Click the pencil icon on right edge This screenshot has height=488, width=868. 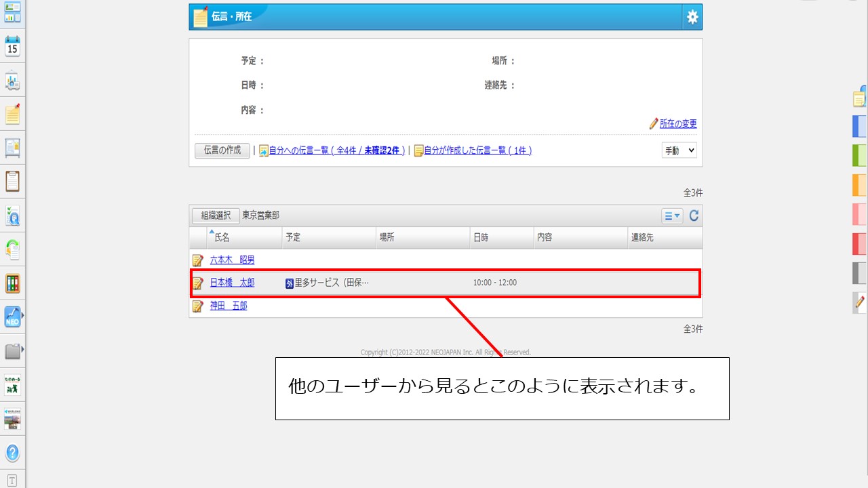tap(860, 302)
